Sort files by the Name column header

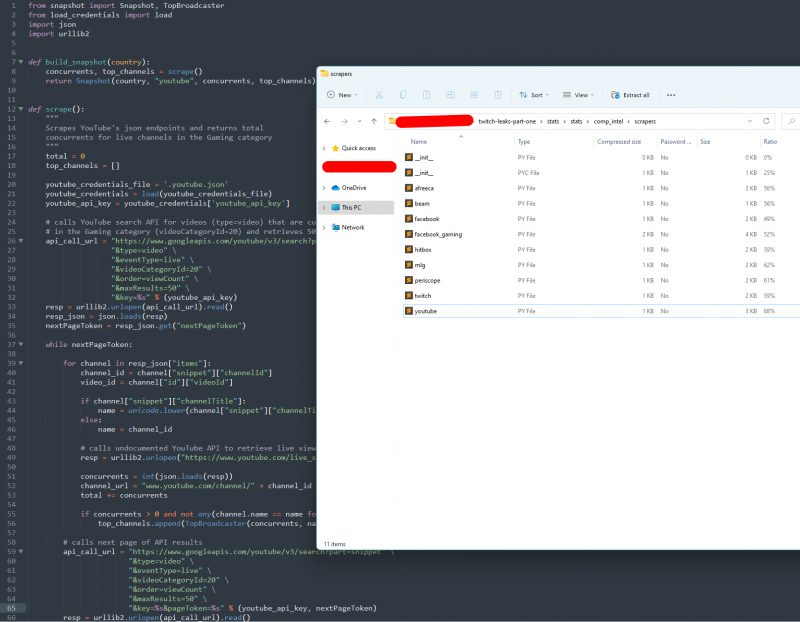(x=419, y=142)
